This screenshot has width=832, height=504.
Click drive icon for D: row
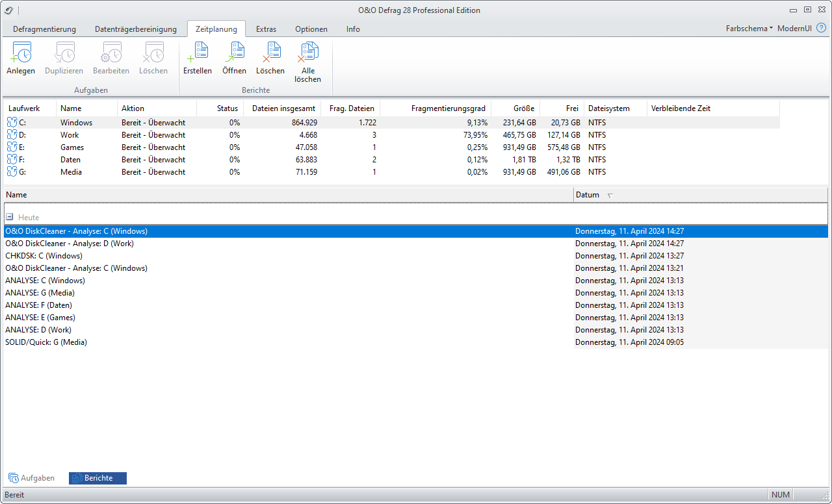point(12,134)
